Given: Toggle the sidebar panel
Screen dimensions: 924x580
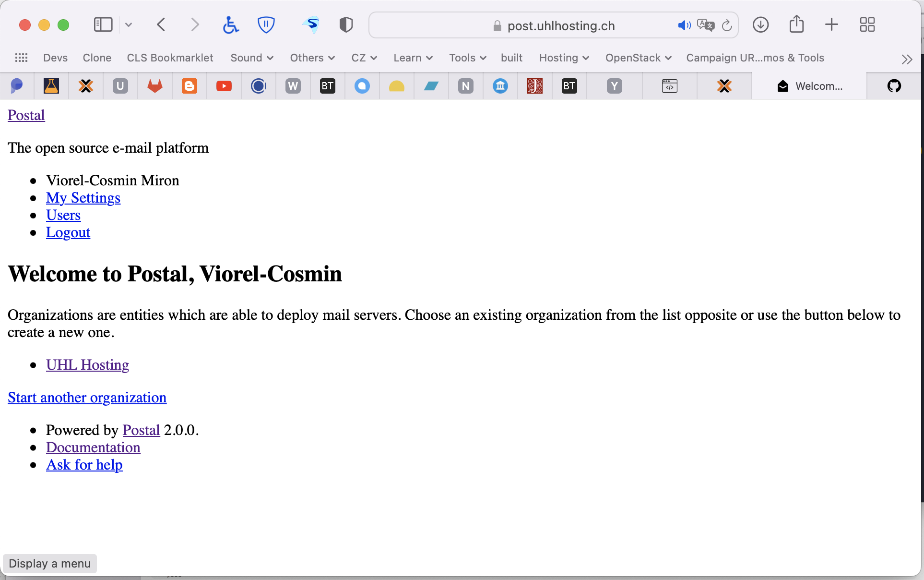Looking at the screenshot, I should (x=103, y=24).
